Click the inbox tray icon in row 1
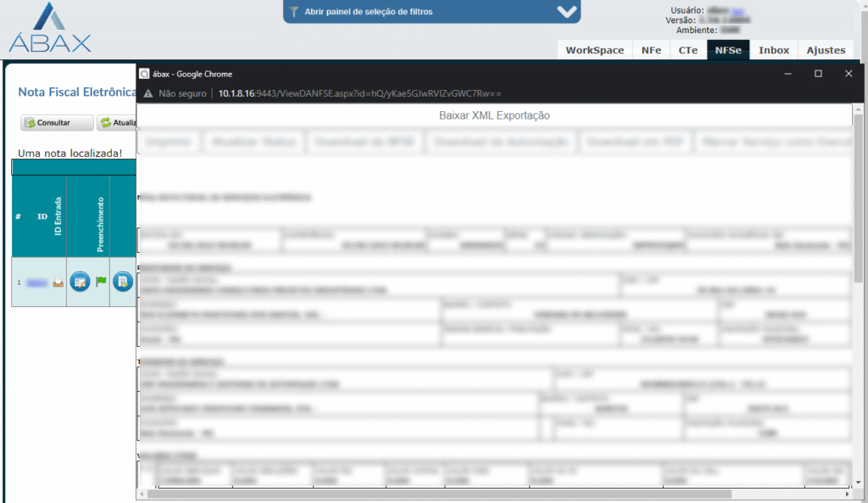868x503 pixels. tap(58, 282)
